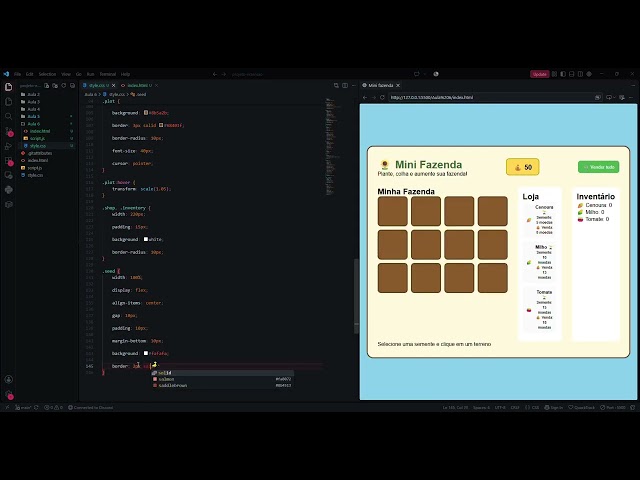This screenshot has height=480, width=640.
Task: Click the style.css breadcrumb segment
Action: (114, 94)
